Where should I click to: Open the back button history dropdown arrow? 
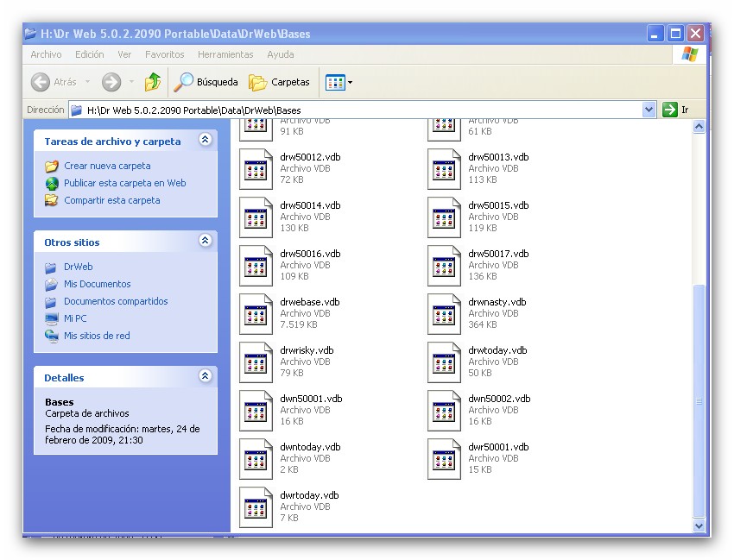coord(87,82)
